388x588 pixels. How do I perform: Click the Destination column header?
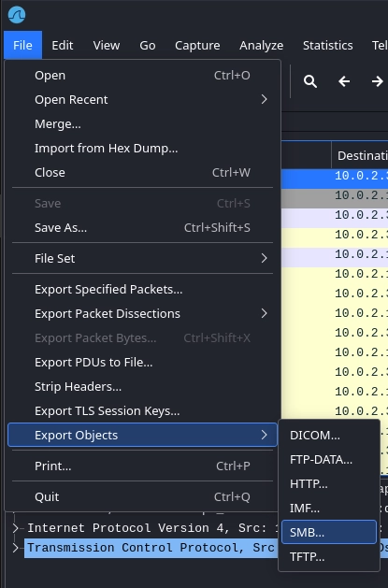360,155
